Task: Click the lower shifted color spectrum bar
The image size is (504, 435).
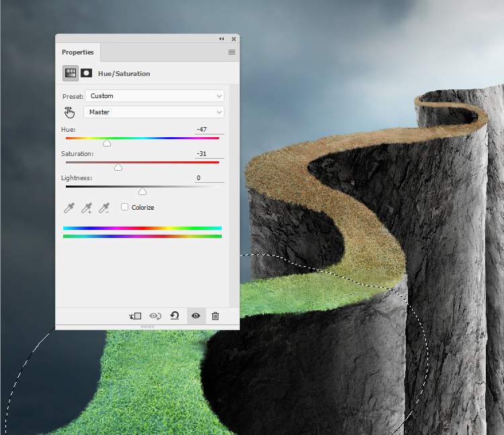Action: (142, 236)
